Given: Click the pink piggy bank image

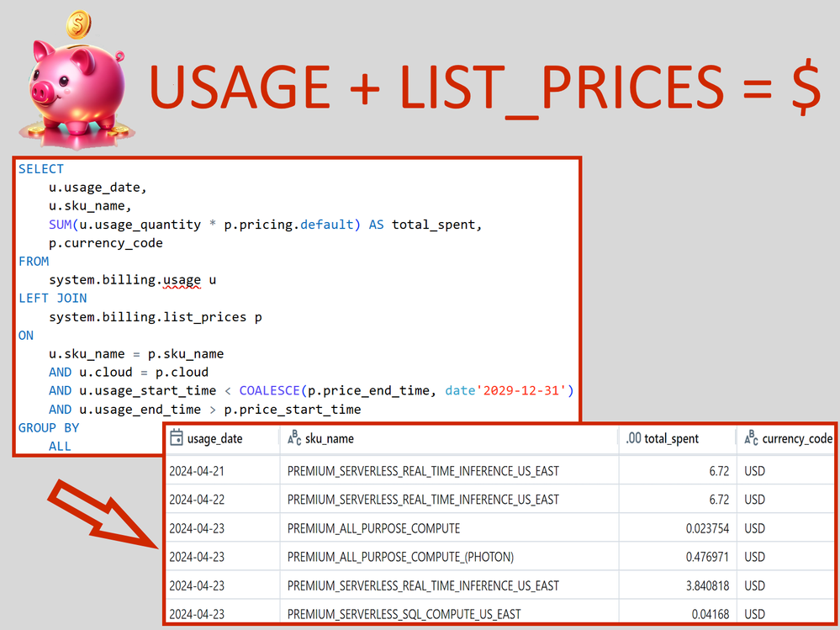Looking at the screenshot, I should click(76, 93).
